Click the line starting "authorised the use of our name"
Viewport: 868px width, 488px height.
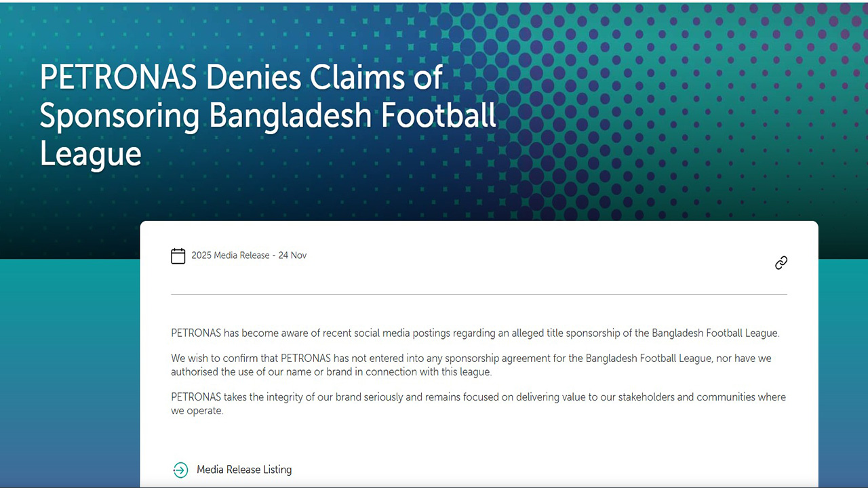331,372
